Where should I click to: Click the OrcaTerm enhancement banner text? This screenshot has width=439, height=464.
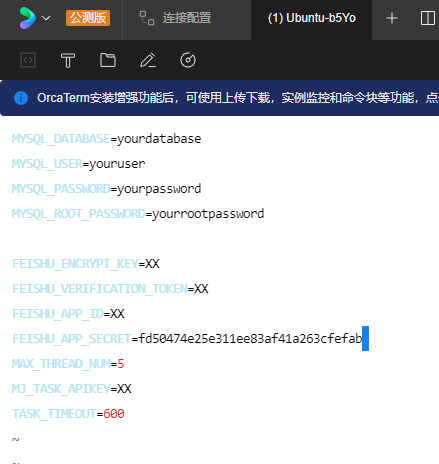[x=238, y=98]
